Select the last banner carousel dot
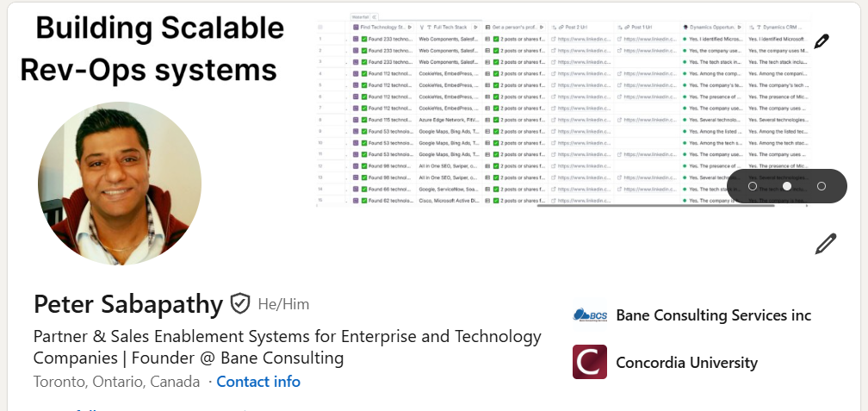The width and height of the screenshot is (868, 411). (821, 186)
